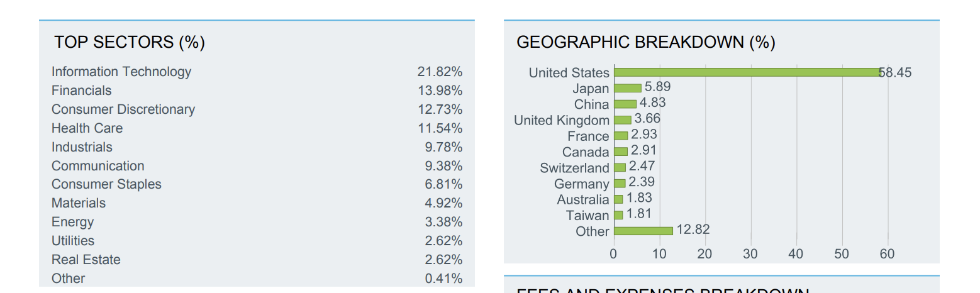Click the Other bar in geographic chart

pos(643,231)
